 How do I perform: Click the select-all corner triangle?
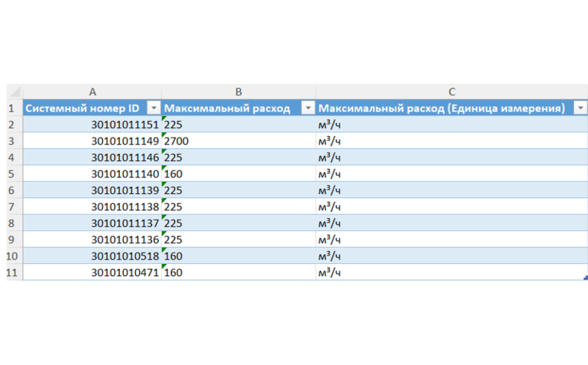(x=15, y=92)
